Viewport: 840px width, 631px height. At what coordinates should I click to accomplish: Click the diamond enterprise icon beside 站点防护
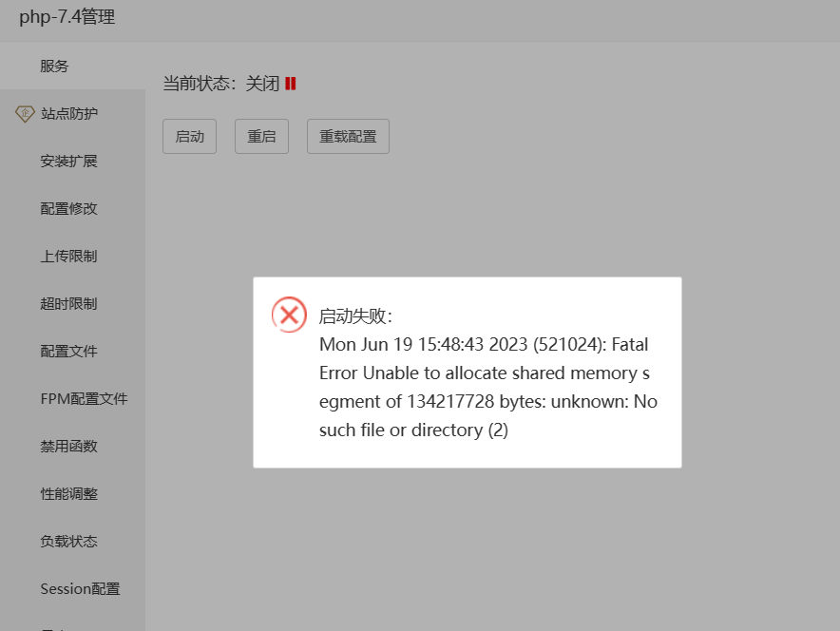24,113
